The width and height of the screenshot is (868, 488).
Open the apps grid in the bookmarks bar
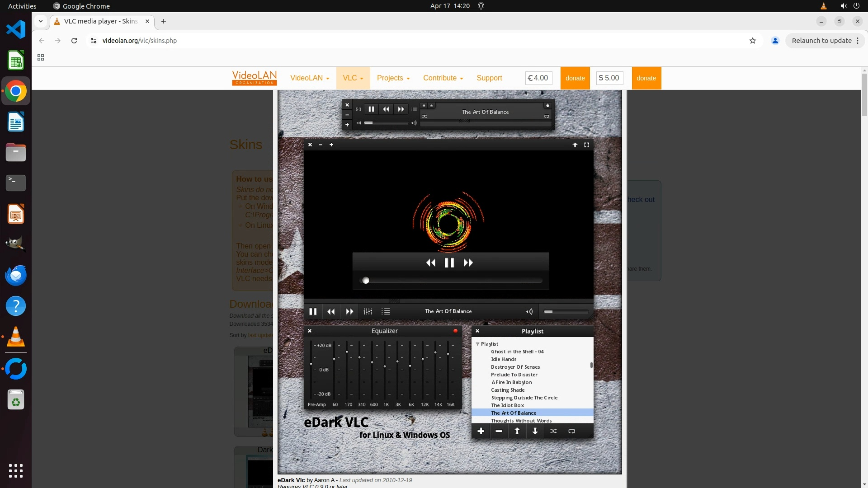coord(41,57)
